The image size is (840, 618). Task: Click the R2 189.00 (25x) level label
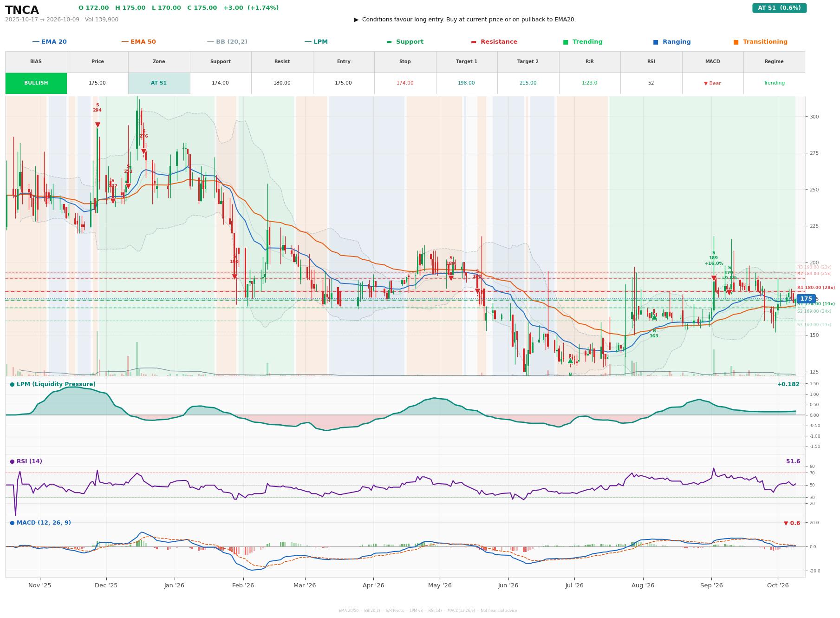(x=814, y=274)
